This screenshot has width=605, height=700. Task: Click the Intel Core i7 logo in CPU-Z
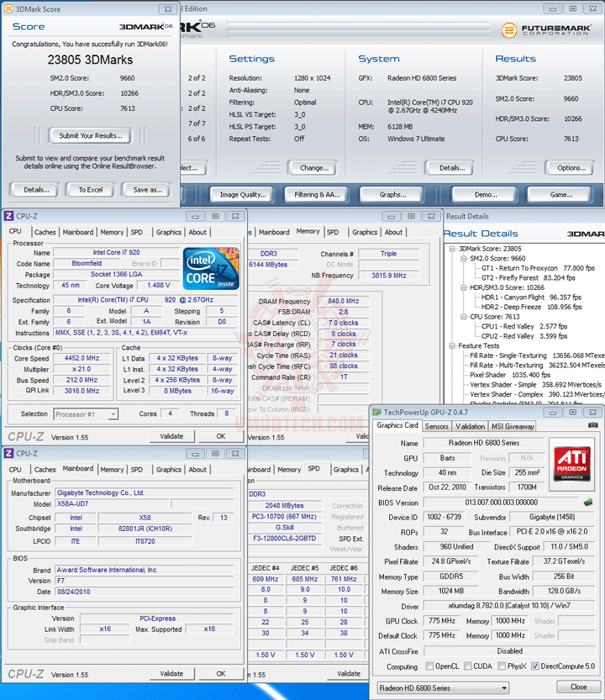211,268
